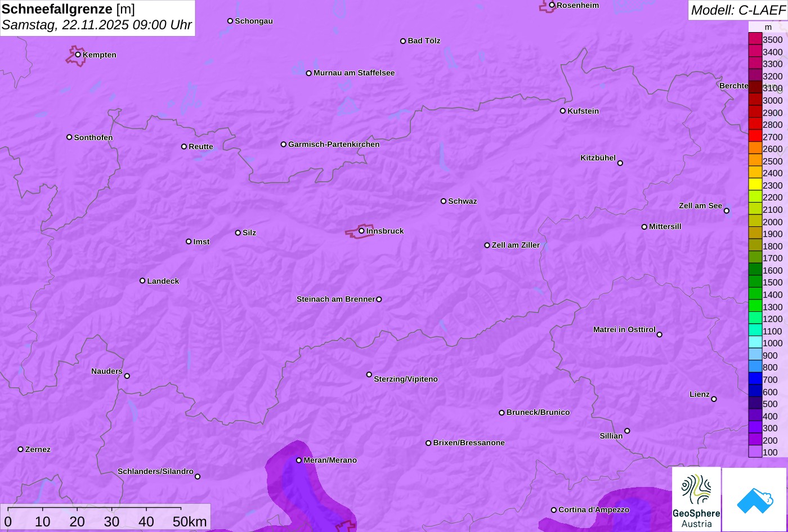
Task: Click the Bad Tölz marker dot
Action: [403, 41]
